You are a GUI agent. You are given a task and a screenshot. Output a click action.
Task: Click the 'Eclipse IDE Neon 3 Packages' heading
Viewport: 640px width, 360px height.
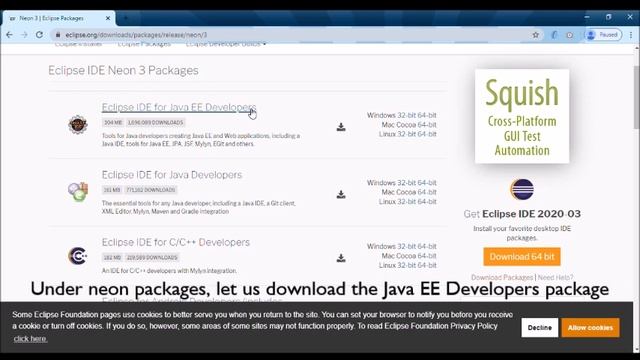coord(123,70)
